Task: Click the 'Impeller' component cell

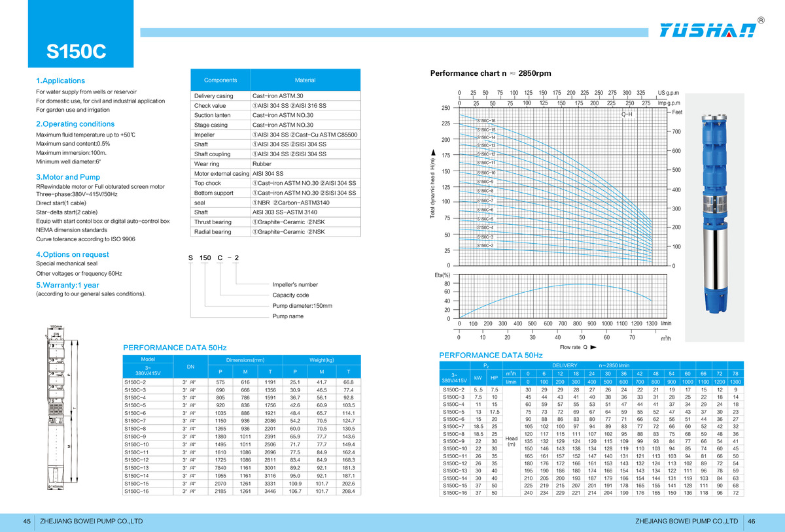Action: pos(220,135)
